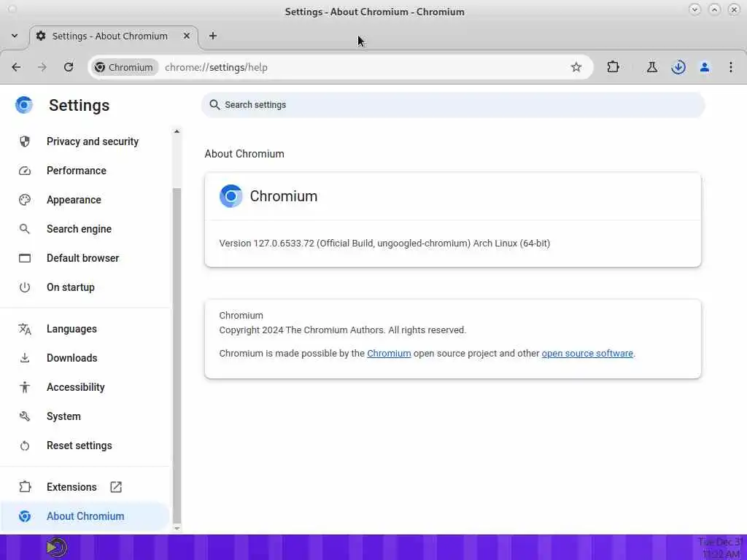Screen dimensions: 747x560
Task: Open the Chromium project link
Action: click(x=389, y=354)
